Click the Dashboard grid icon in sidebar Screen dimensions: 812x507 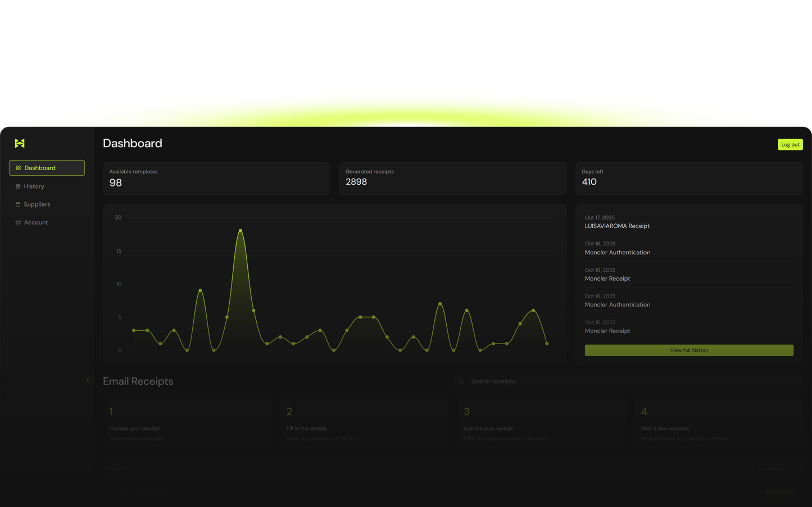pyautogui.click(x=18, y=168)
